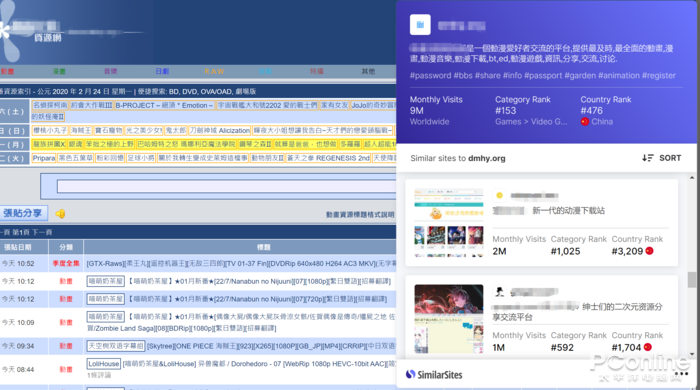Click the #animation hashtag
Viewport: 700px width, 390px height.
tap(619, 75)
